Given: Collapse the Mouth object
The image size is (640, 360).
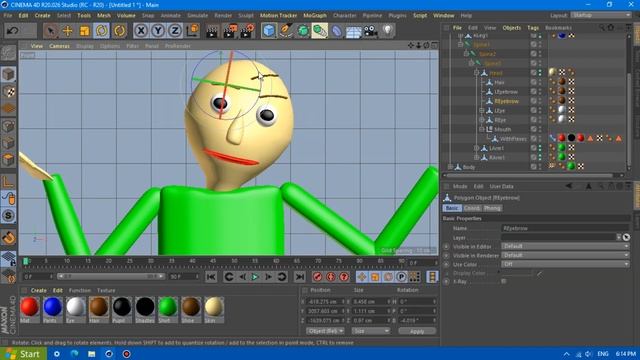Looking at the screenshot, I should (482, 129).
